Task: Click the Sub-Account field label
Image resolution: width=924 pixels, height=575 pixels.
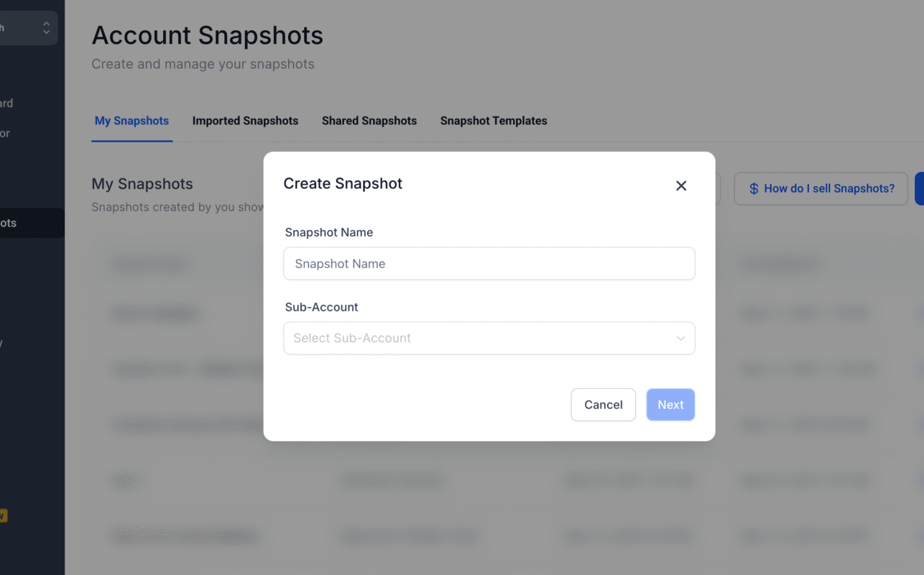Action: point(321,307)
